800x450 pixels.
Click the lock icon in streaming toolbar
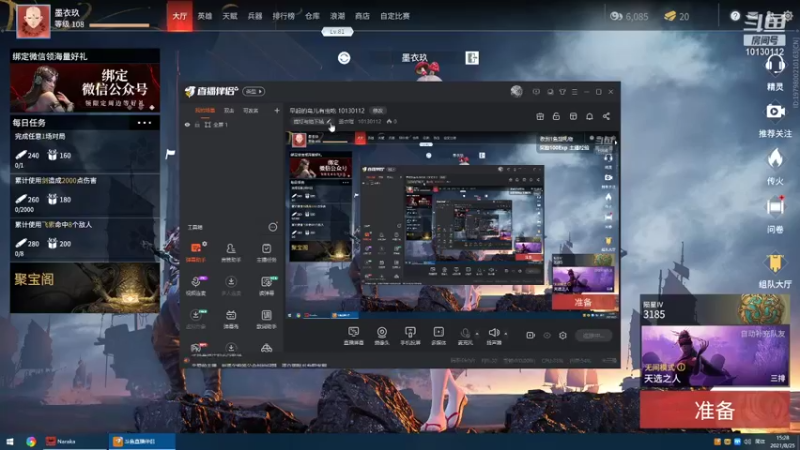tap(556, 116)
